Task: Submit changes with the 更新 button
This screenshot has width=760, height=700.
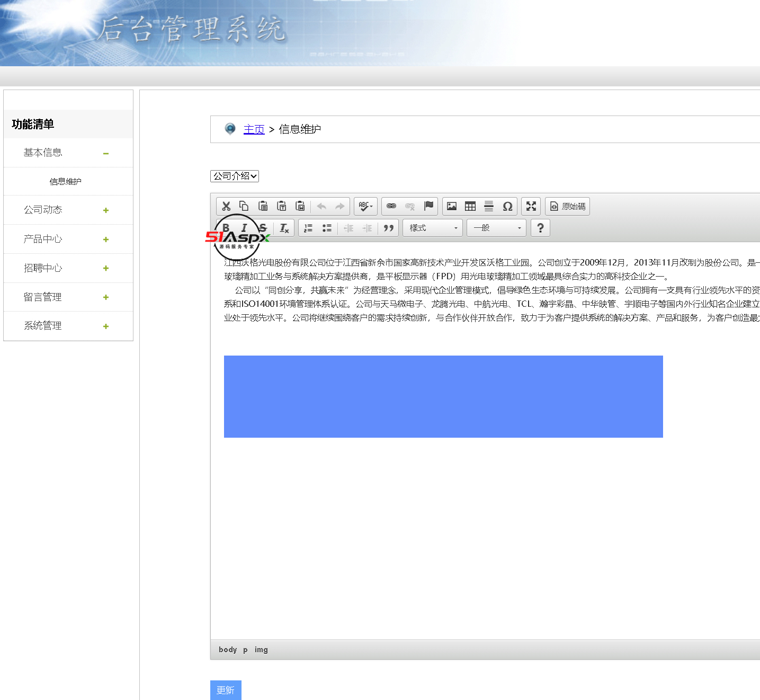Action: (x=226, y=690)
